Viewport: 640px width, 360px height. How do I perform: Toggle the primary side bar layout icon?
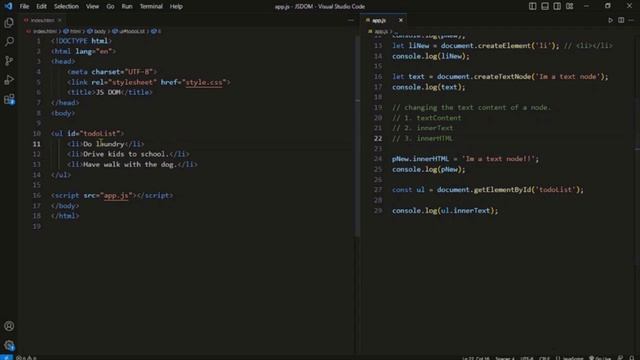533,6
